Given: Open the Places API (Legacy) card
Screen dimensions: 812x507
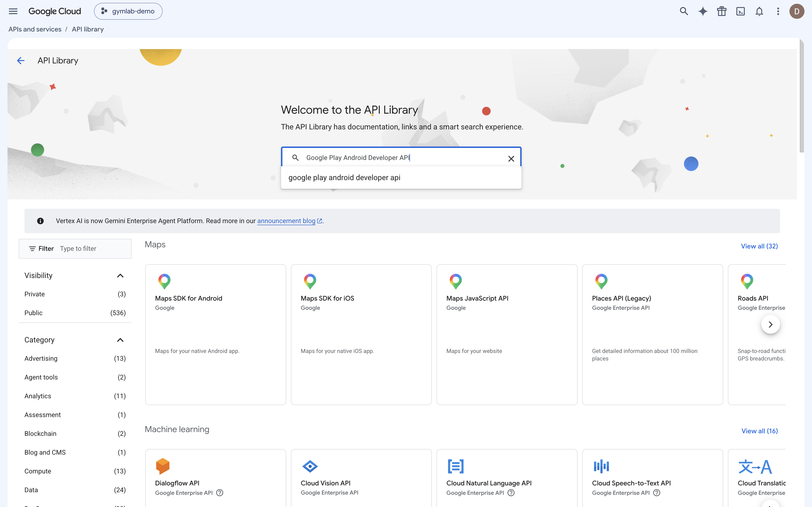Looking at the screenshot, I should 652,334.
